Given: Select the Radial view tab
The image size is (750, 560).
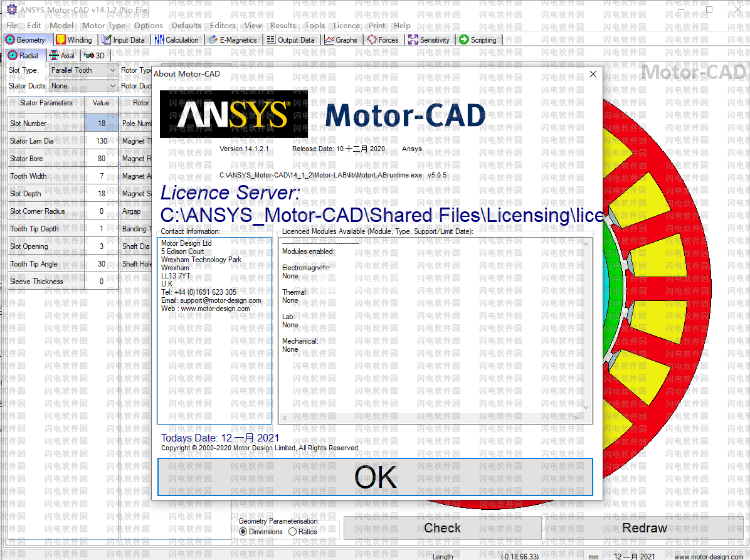Looking at the screenshot, I should (23, 55).
